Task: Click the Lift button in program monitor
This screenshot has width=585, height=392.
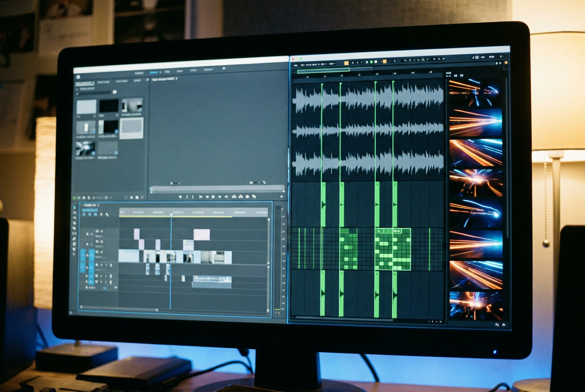Action: coord(234,196)
